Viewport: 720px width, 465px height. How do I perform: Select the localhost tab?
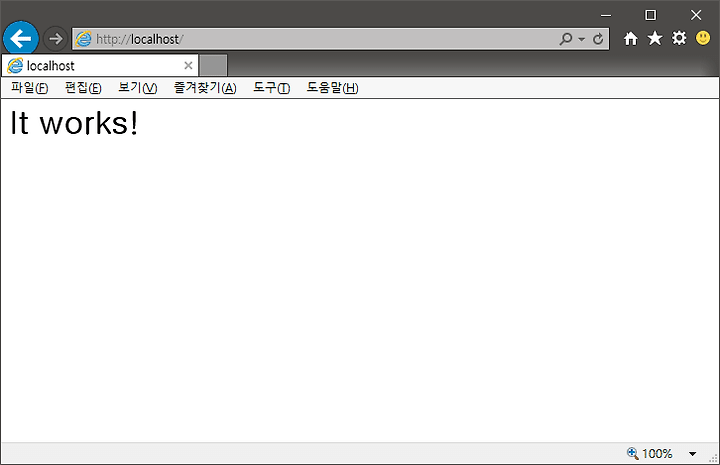pyautogui.click(x=100, y=66)
